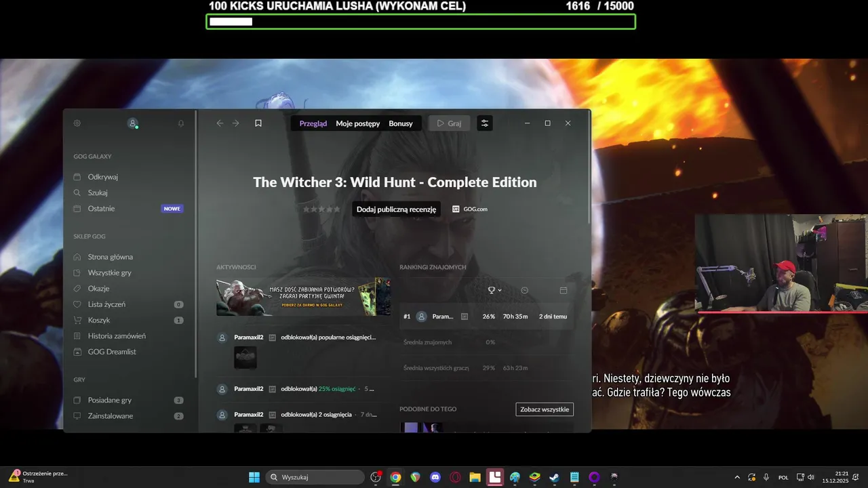Click the Zobacz wszystkie button
Screen dimensions: 868x488
[x=545, y=409]
